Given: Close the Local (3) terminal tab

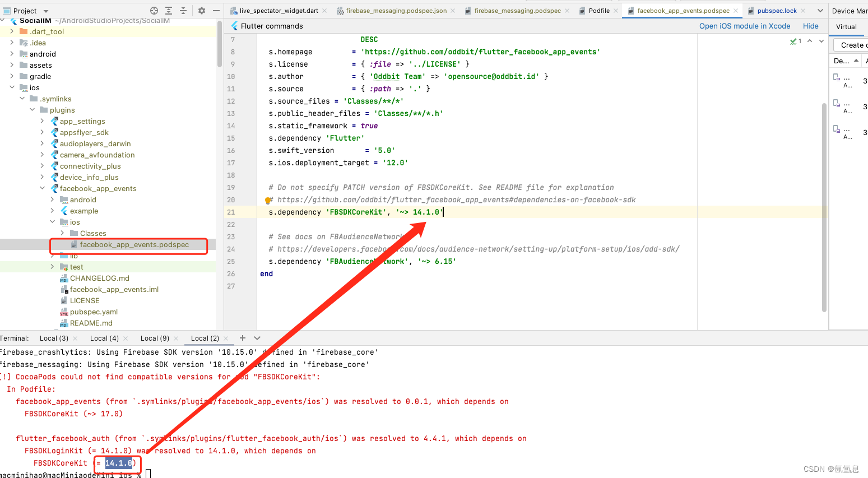Looking at the screenshot, I should [75, 338].
